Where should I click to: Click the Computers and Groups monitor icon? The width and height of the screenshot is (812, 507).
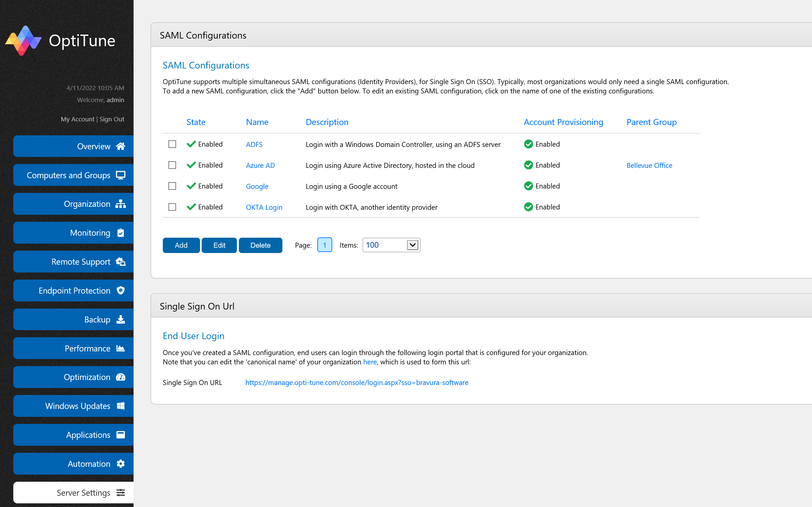click(121, 175)
